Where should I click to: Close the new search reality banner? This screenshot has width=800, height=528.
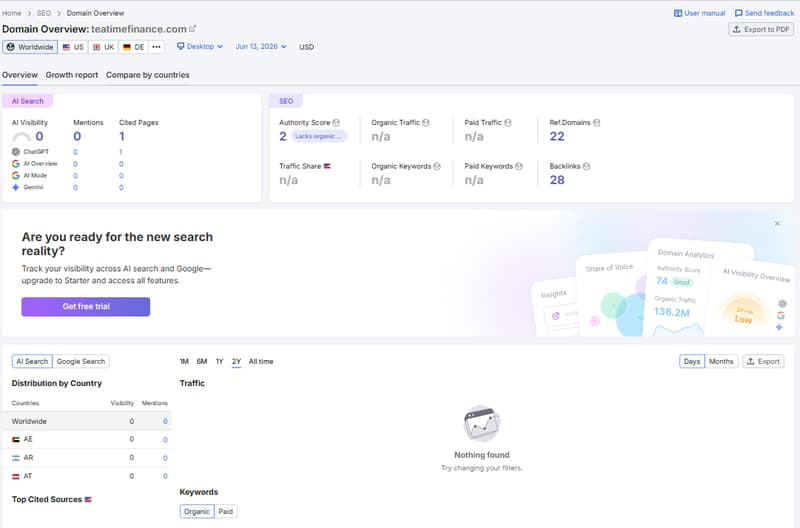point(777,223)
